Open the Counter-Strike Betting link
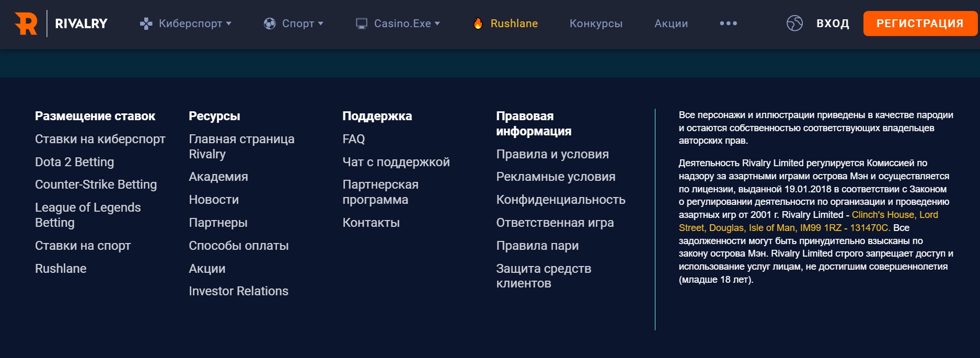980x358 pixels. (x=96, y=184)
